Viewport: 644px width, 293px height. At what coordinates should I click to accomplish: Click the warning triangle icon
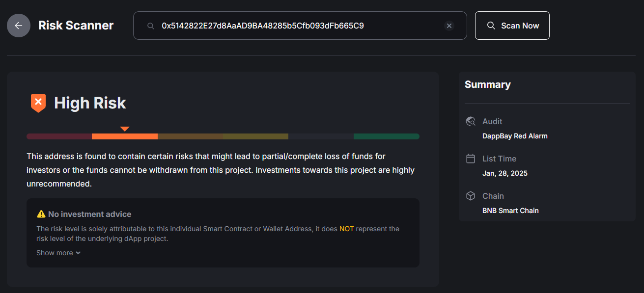pos(41,214)
